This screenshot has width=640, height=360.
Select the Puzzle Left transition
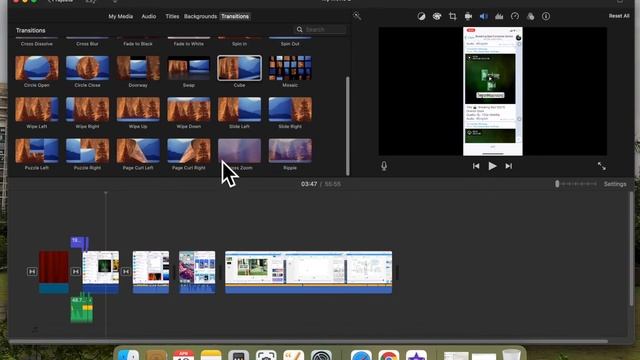pyautogui.click(x=37, y=151)
